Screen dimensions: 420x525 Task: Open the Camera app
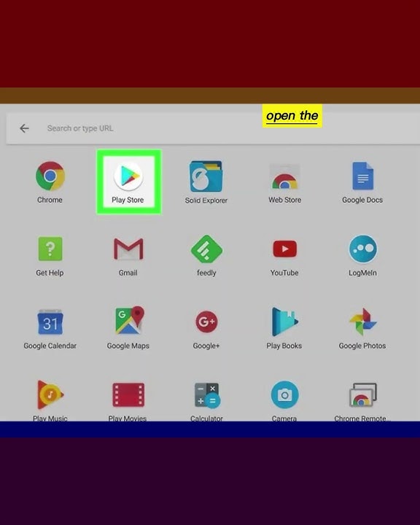click(284, 394)
